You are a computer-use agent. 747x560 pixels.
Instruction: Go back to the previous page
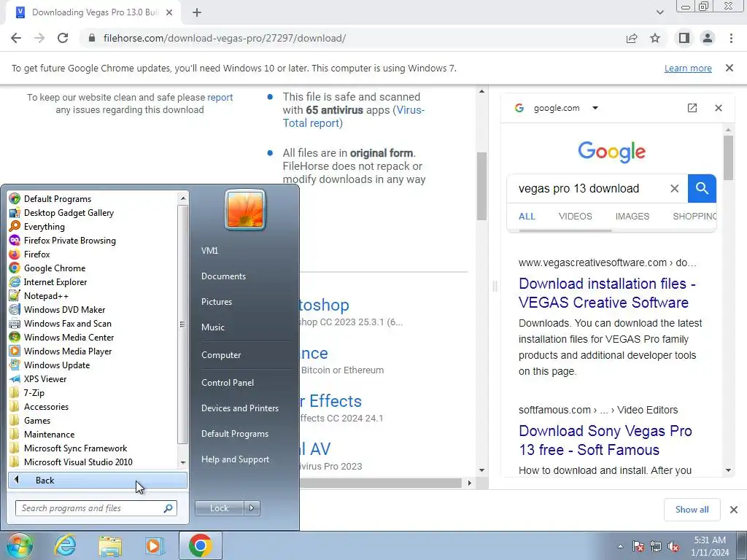[16, 38]
